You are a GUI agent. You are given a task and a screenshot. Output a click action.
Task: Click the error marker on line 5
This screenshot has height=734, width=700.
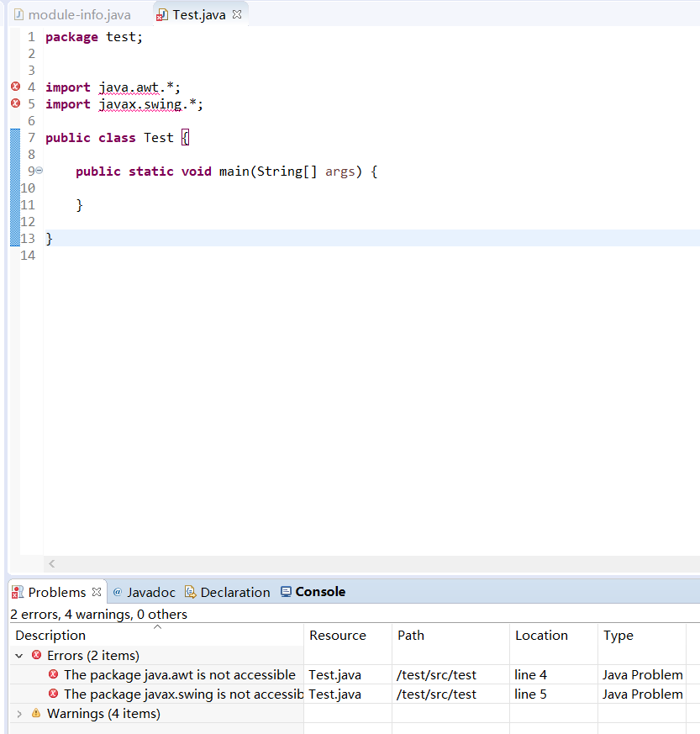[14, 103]
